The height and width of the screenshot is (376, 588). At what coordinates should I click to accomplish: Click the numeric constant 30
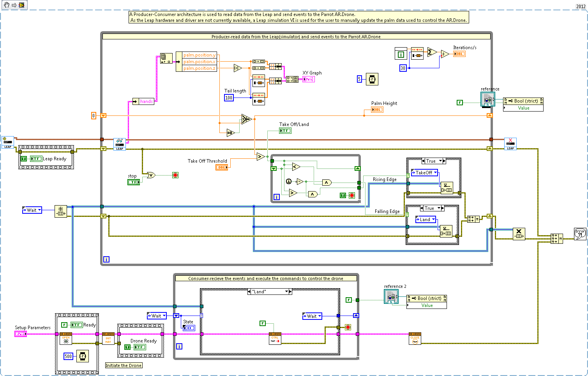point(403,68)
